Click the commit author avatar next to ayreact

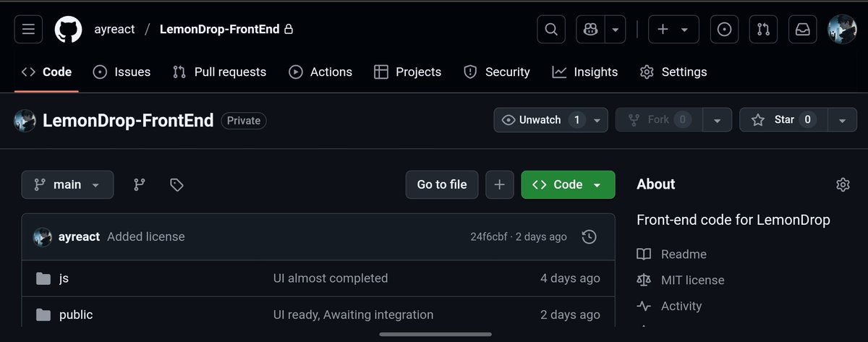43,236
